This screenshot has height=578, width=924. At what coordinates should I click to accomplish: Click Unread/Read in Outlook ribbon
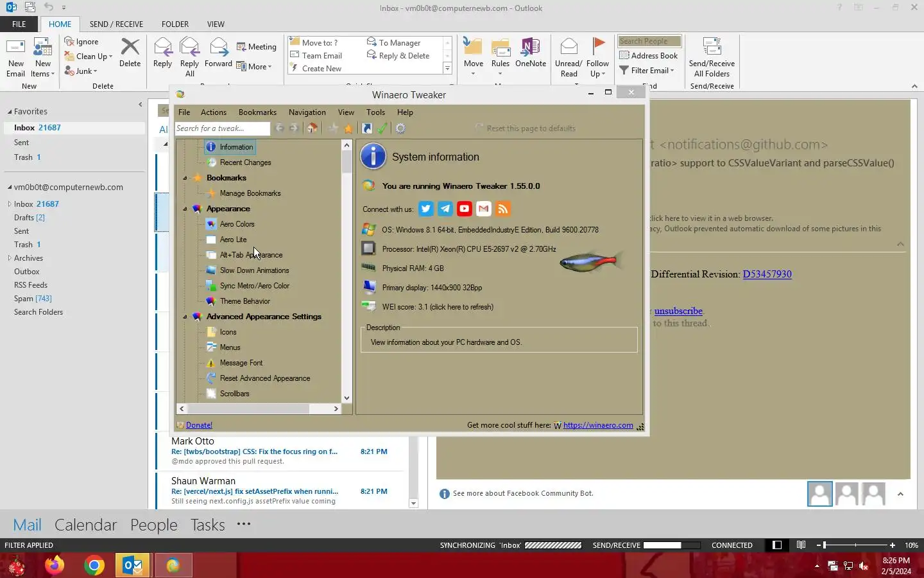click(x=569, y=58)
